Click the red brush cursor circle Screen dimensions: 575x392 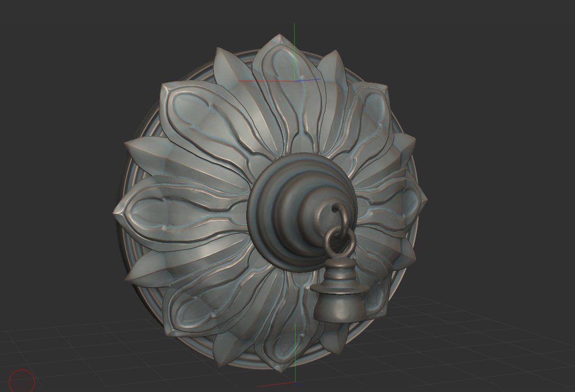pos(22,381)
